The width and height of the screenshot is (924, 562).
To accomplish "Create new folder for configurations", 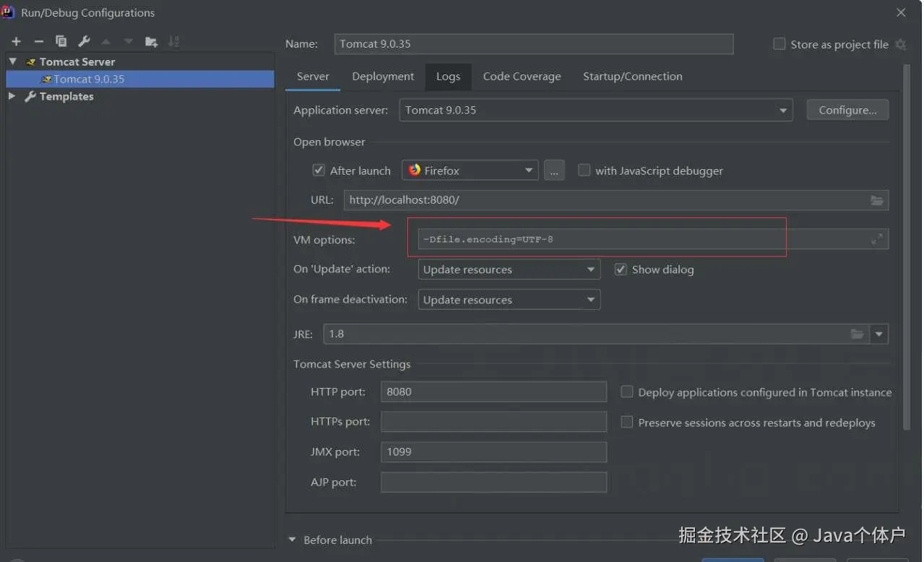I will point(151,41).
